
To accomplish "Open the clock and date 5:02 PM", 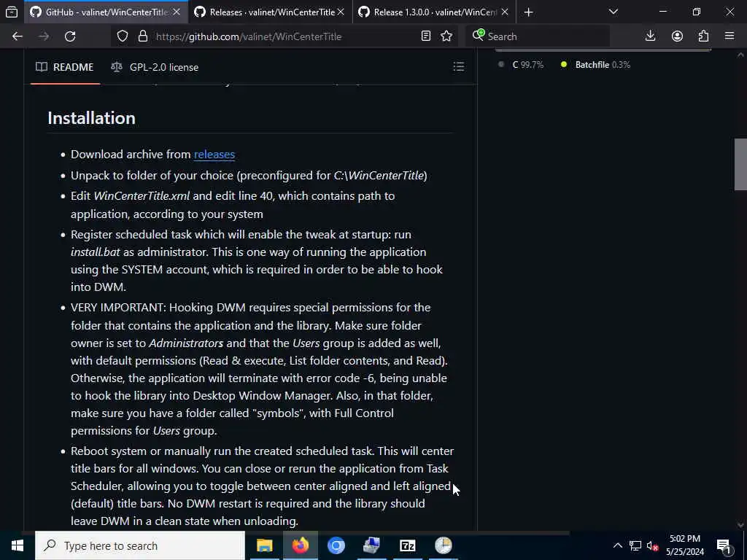I will coord(684,545).
